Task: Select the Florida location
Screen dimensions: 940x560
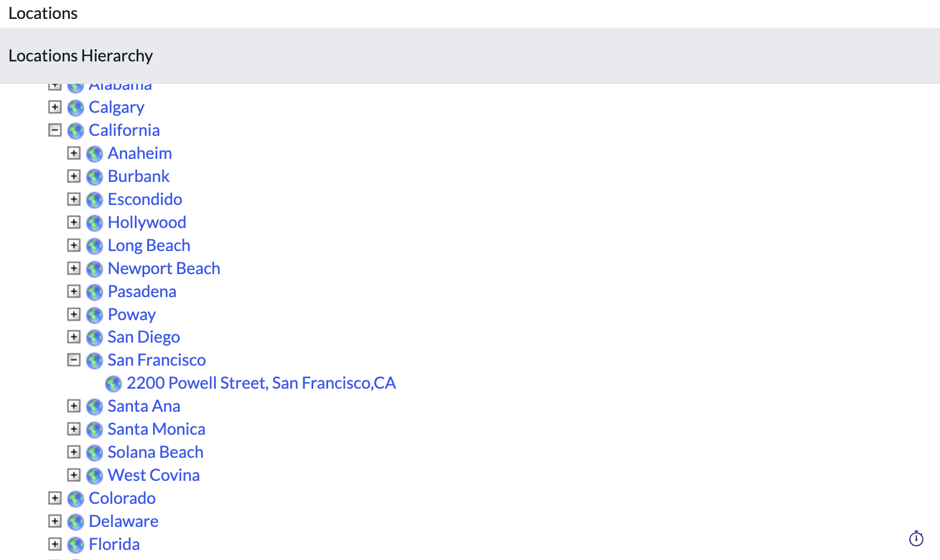Action: point(114,544)
